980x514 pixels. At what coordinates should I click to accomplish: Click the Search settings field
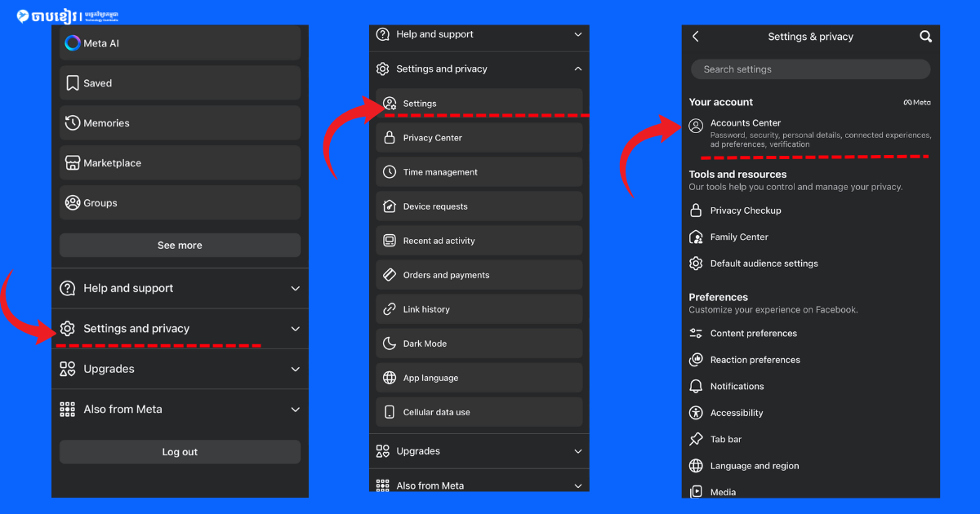[810, 69]
